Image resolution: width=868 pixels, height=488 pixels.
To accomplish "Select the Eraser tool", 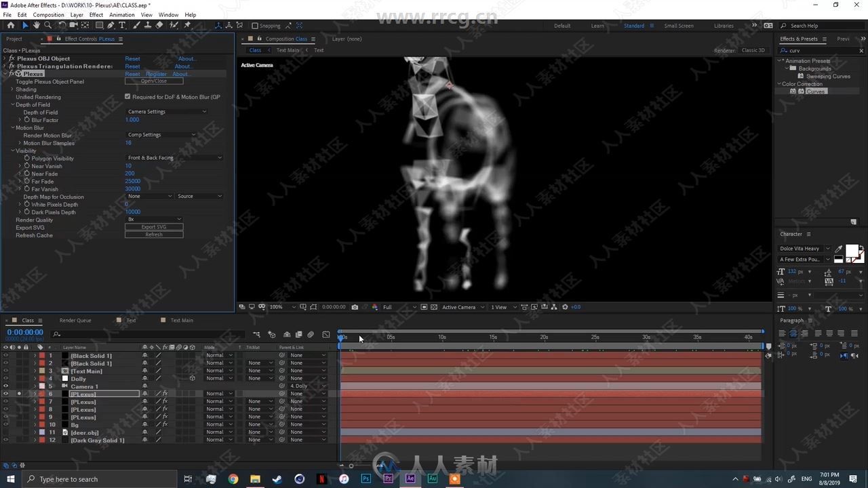I will [159, 25].
